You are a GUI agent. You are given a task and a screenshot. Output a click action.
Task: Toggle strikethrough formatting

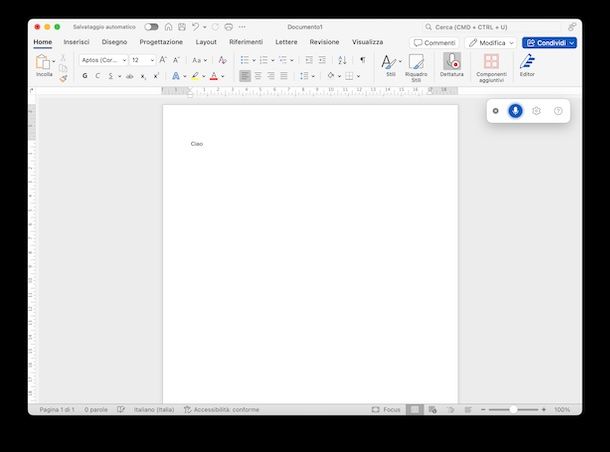tap(130, 76)
